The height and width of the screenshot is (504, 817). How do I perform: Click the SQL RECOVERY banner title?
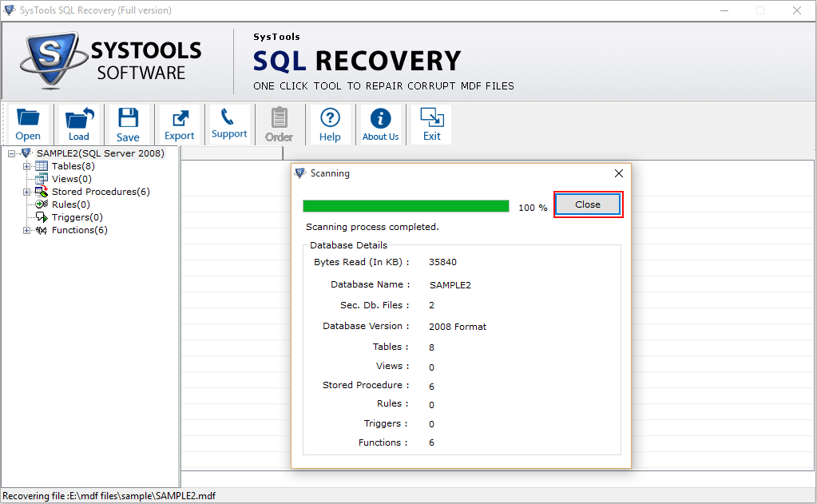(357, 61)
